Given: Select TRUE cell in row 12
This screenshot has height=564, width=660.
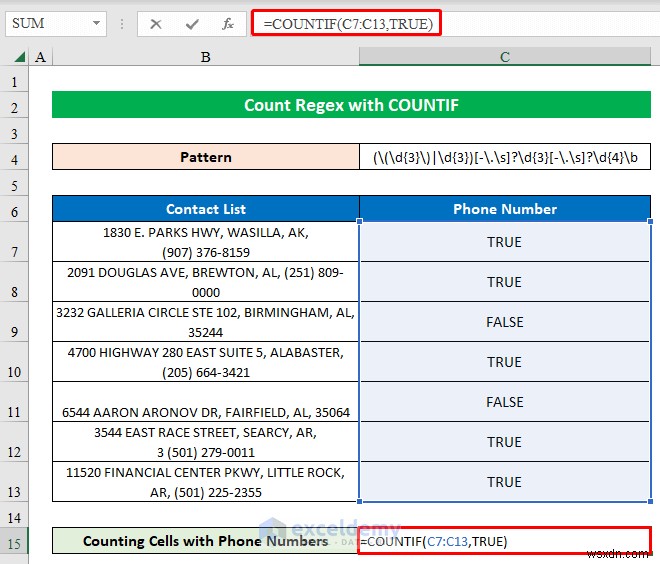Looking at the screenshot, I should coord(505,442).
